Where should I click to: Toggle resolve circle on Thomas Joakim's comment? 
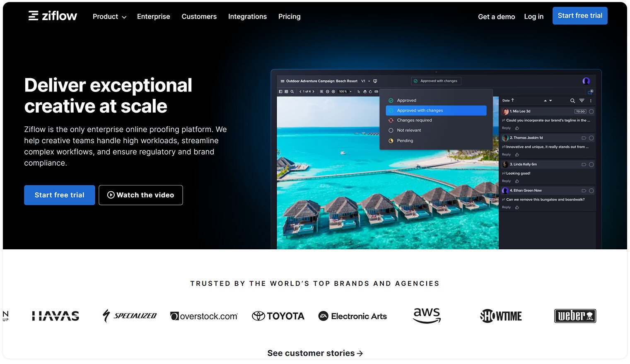(x=591, y=138)
